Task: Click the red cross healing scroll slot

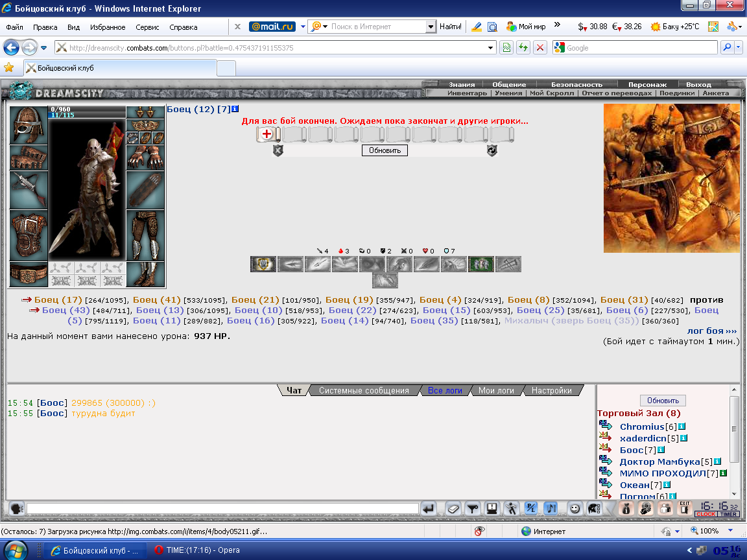Action: (267, 134)
